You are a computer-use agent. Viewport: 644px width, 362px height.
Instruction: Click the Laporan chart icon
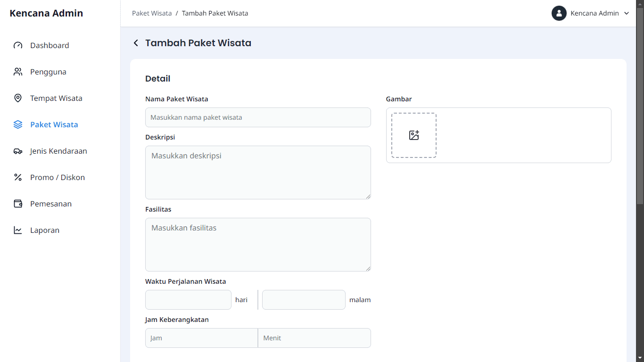pos(18,230)
